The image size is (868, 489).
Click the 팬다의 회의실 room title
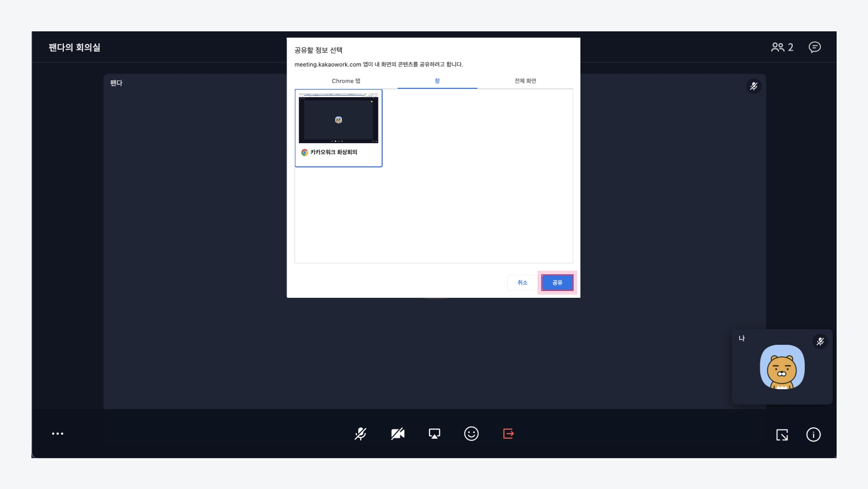(x=74, y=48)
